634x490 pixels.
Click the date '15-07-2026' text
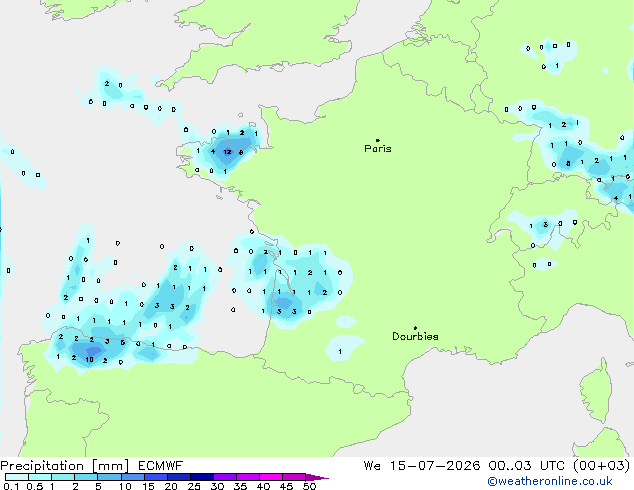click(435, 466)
